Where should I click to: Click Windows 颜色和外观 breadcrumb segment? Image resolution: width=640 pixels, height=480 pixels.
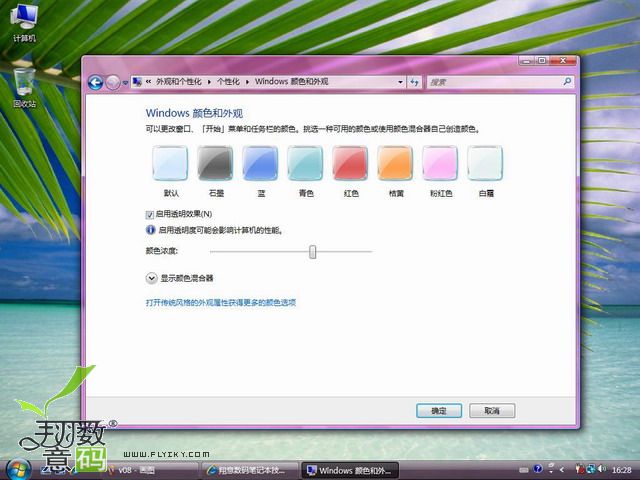coord(291,82)
